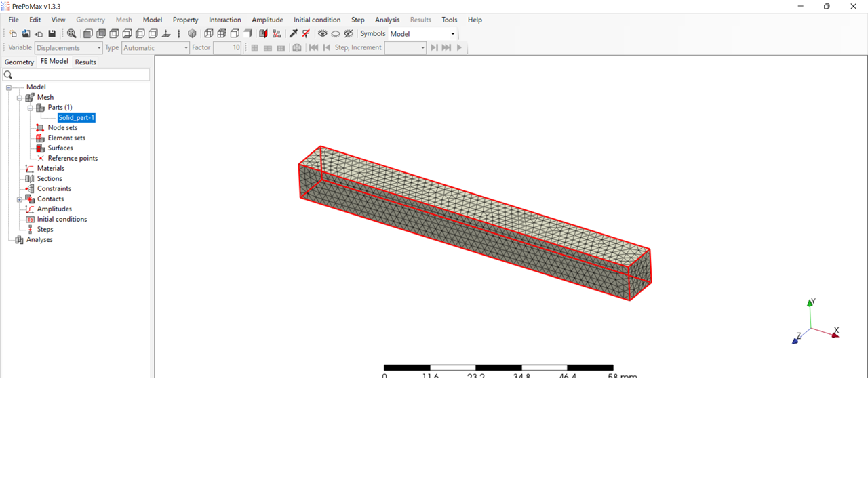Select the Amplitudes tree item
The image size is (868, 488).
[x=54, y=209]
